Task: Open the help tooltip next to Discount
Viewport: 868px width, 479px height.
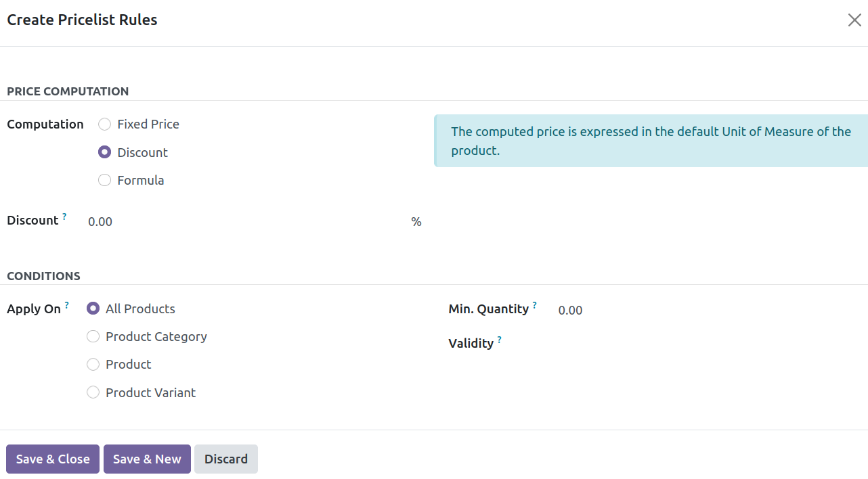Action: click(x=64, y=216)
